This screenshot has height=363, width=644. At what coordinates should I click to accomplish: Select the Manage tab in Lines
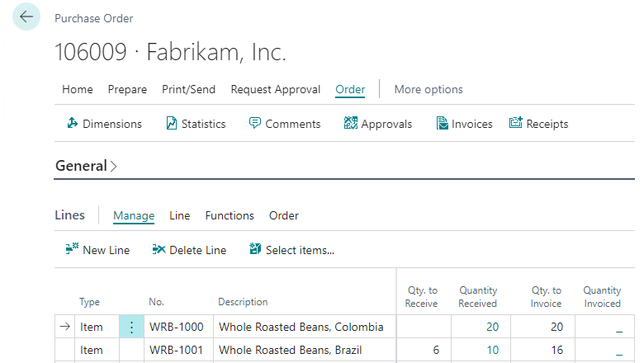(x=134, y=216)
